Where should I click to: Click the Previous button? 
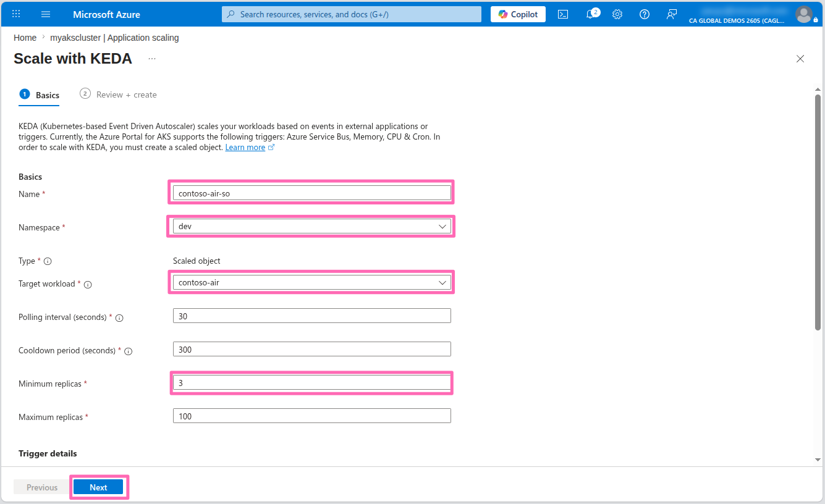(42, 487)
